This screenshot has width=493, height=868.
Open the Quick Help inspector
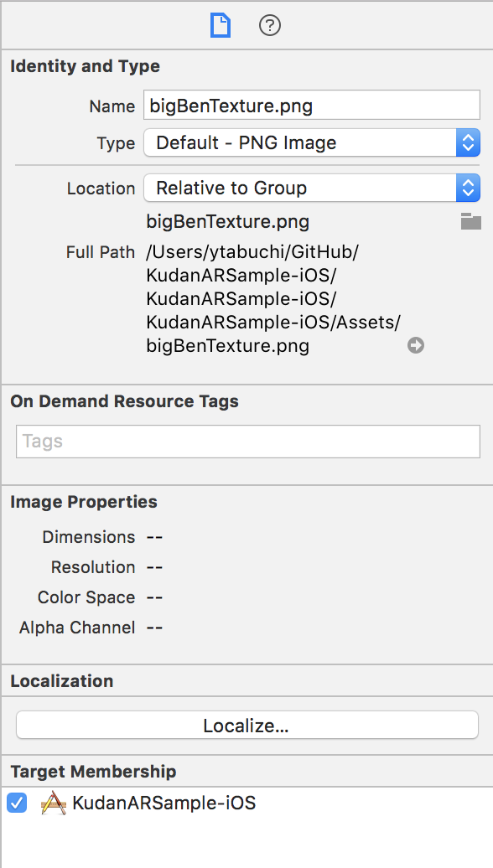coord(270,25)
